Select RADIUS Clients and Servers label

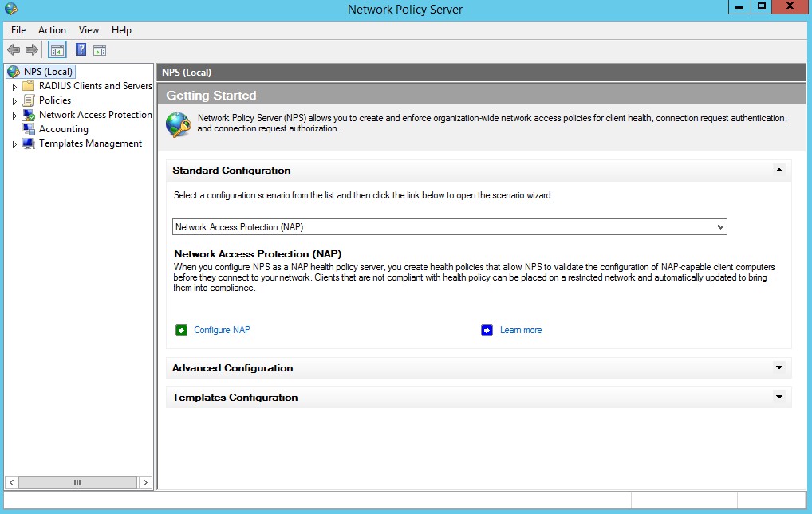point(95,86)
